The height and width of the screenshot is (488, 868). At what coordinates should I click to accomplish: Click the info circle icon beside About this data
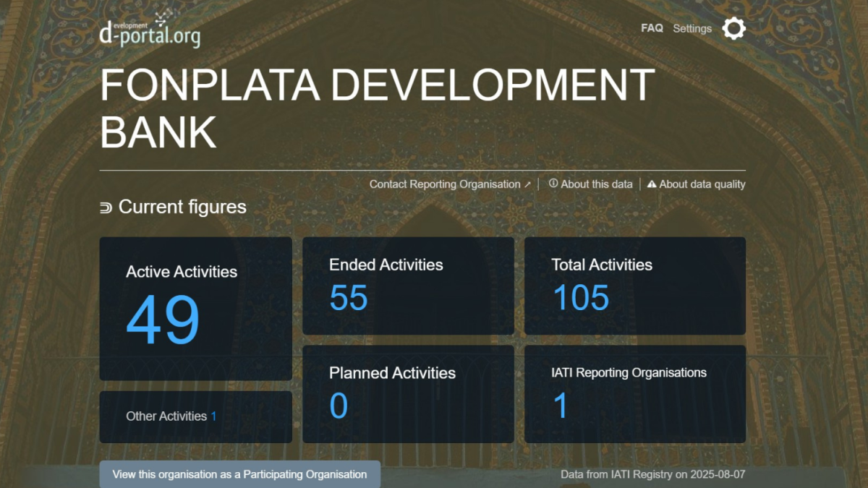coord(553,184)
